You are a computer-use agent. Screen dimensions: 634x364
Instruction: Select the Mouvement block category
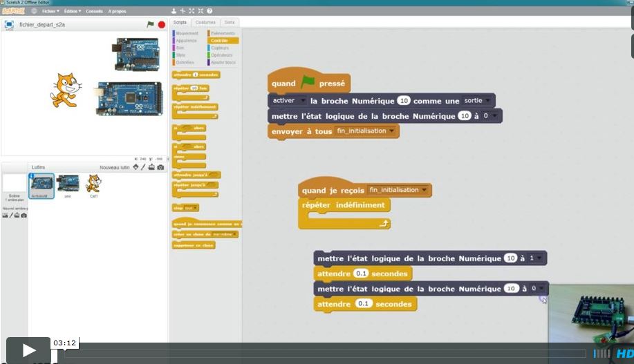186,33
